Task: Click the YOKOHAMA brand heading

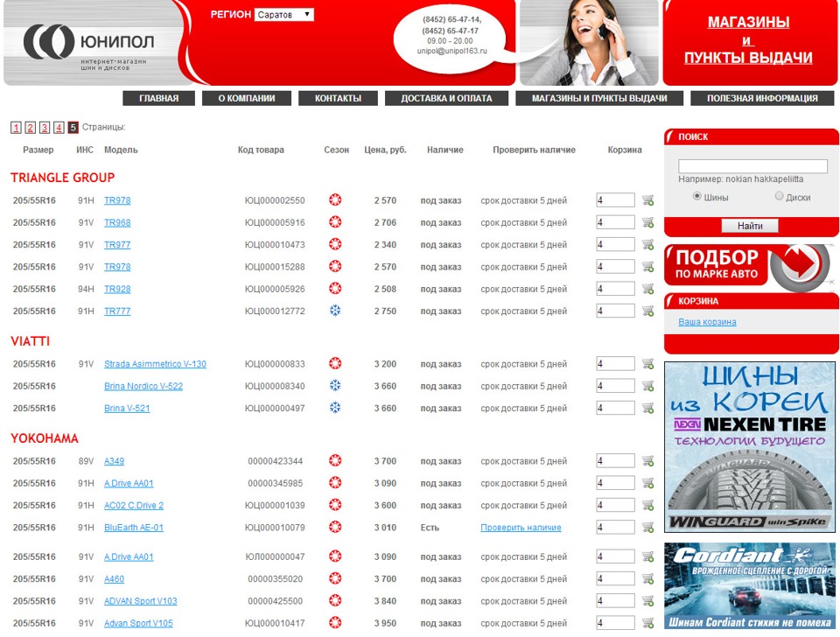Action: pos(45,438)
